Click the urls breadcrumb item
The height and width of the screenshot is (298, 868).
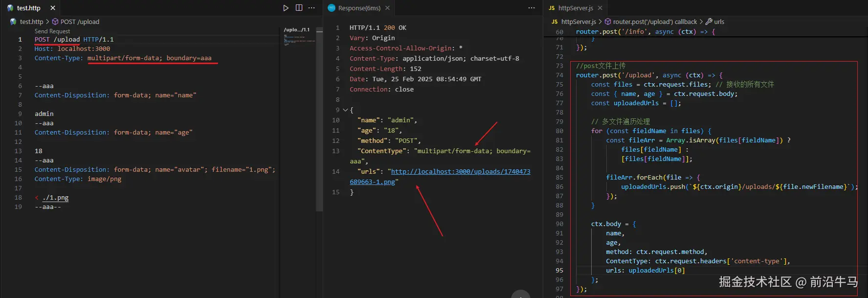click(x=719, y=22)
